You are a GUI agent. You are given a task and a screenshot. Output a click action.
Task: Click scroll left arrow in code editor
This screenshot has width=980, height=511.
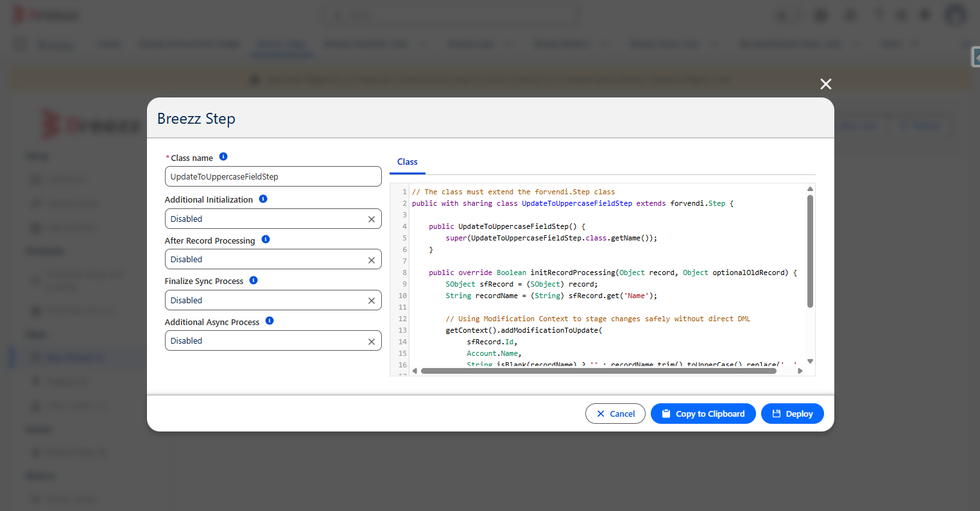click(415, 371)
